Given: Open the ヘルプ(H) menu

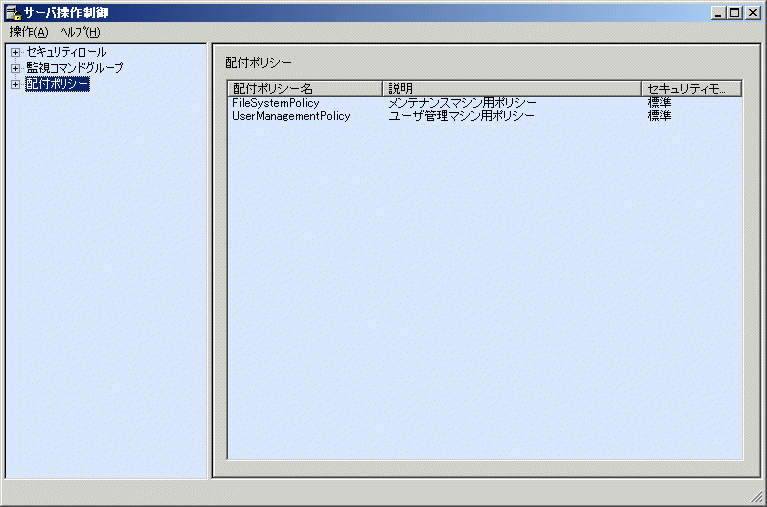Looking at the screenshot, I should coord(80,32).
